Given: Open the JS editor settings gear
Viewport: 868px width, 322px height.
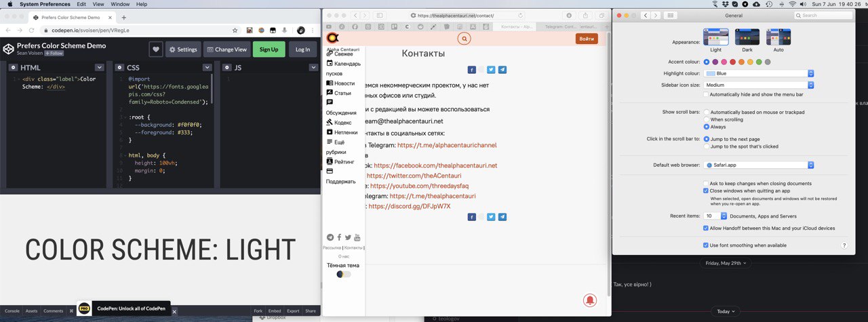Looking at the screenshot, I should [x=227, y=68].
